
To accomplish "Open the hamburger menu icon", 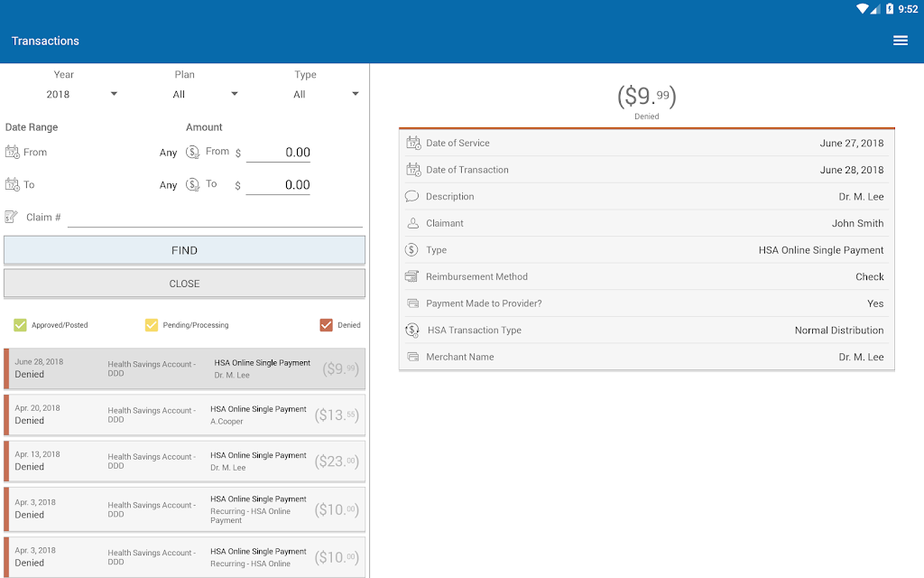I will [900, 41].
